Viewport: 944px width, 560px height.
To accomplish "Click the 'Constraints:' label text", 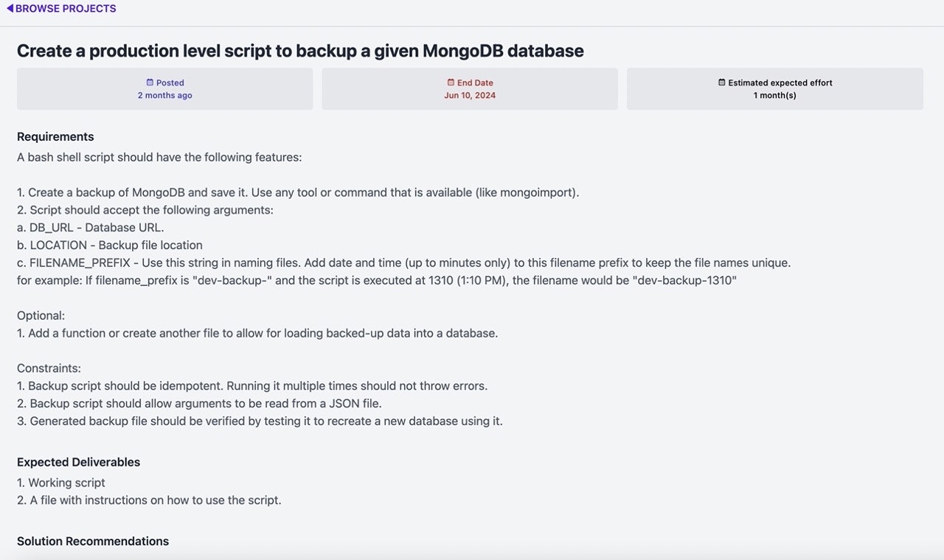I will (49, 368).
